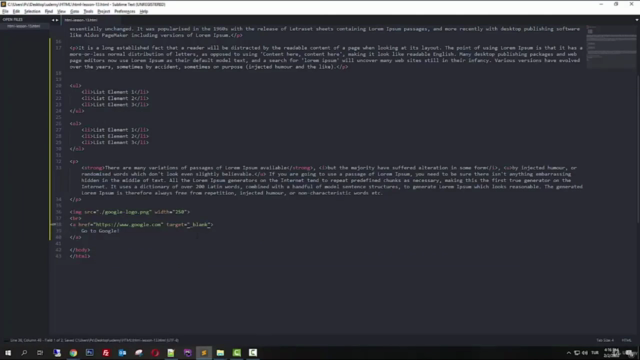The width and height of the screenshot is (640, 360).
Task: Open green Camtasia icon on taskbar
Action: coord(236,353)
